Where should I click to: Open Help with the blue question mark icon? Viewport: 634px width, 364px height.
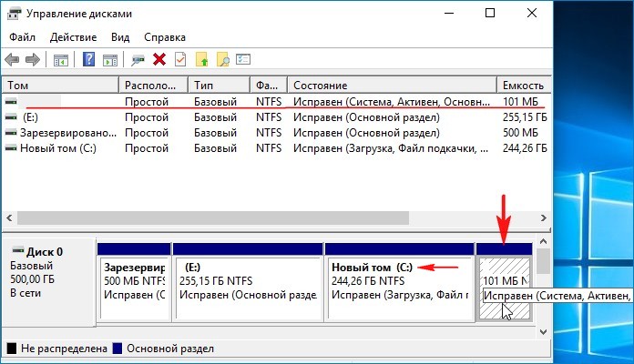tap(88, 59)
